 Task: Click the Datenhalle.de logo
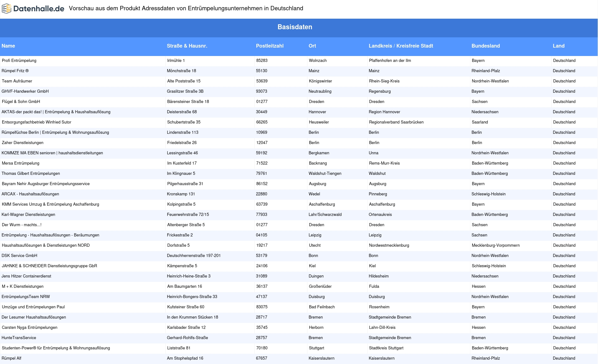tap(33, 9)
